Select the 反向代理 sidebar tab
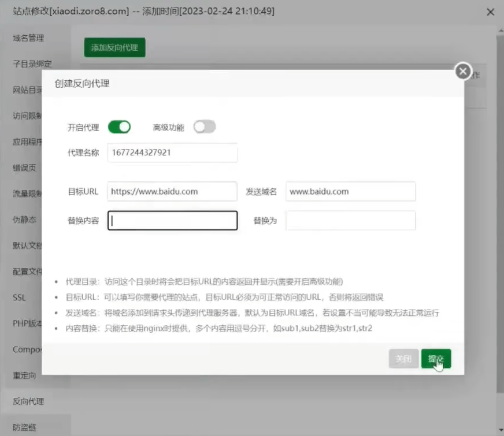 point(28,401)
